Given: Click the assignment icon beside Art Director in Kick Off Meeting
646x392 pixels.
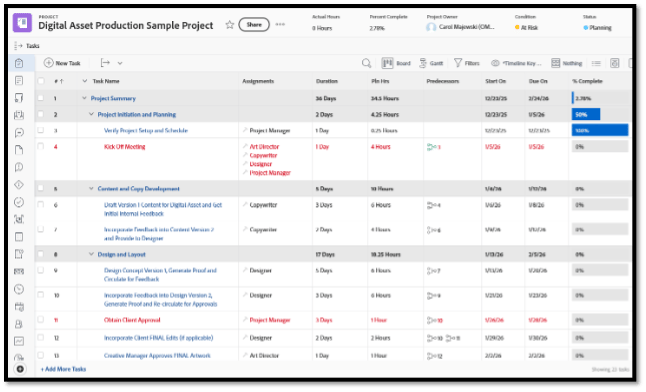Looking at the screenshot, I should pyautogui.click(x=245, y=146).
